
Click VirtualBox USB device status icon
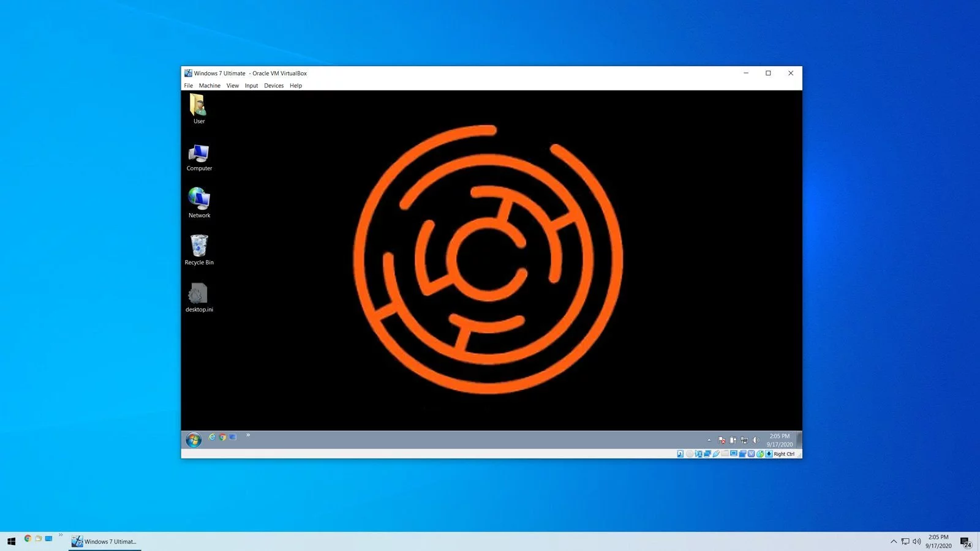716,454
